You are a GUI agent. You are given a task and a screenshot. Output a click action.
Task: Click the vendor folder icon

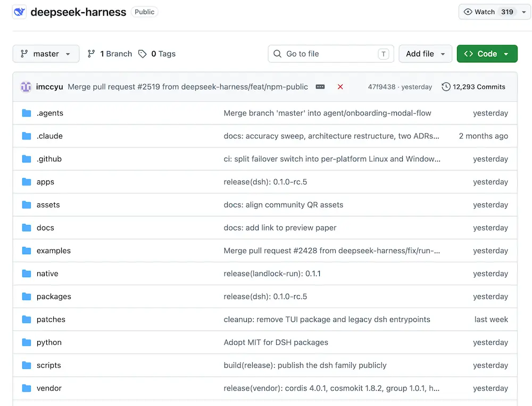[x=27, y=388]
